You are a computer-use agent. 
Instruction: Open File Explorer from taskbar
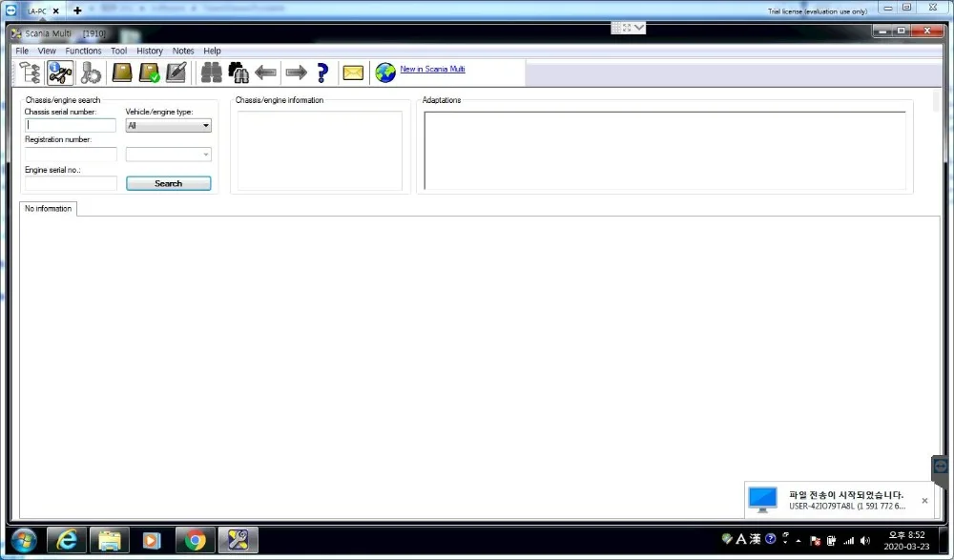[110, 540]
